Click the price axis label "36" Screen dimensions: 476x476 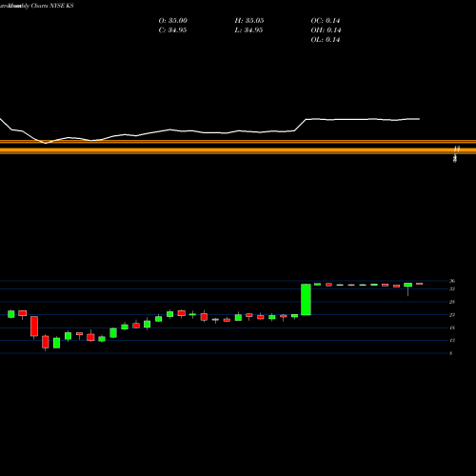[x=452, y=281]
